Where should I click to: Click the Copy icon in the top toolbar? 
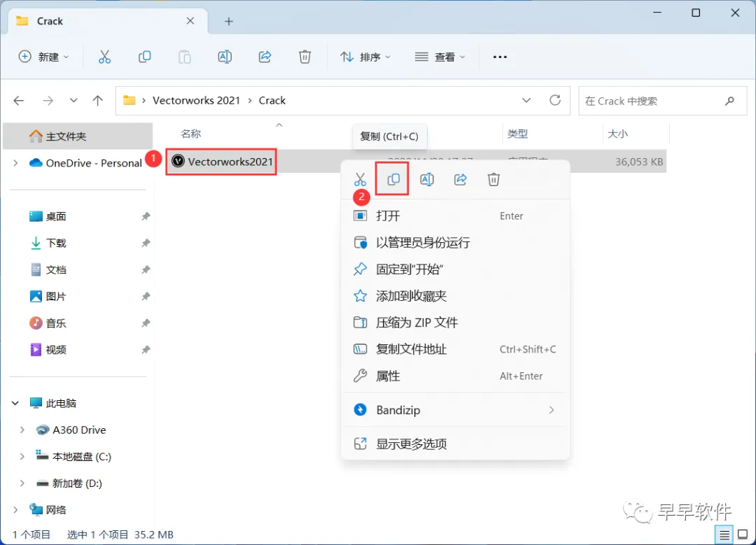tap(145, 57)
